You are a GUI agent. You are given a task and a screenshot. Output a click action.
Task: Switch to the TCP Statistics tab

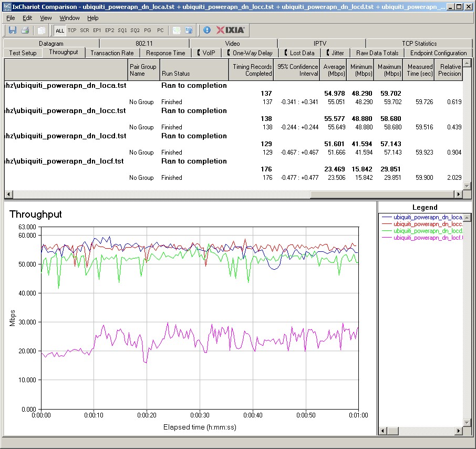(x=419, y=44)
